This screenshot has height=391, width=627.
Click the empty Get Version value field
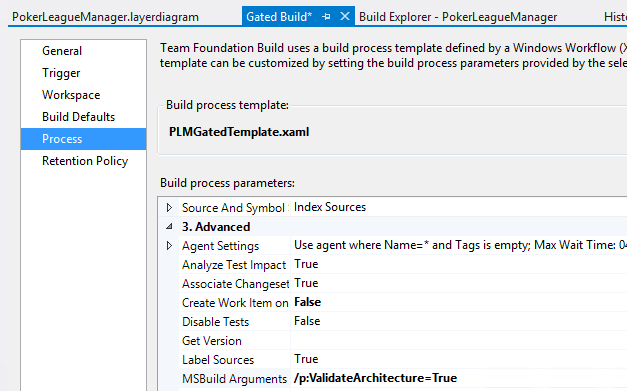click(x=459, y=340)
